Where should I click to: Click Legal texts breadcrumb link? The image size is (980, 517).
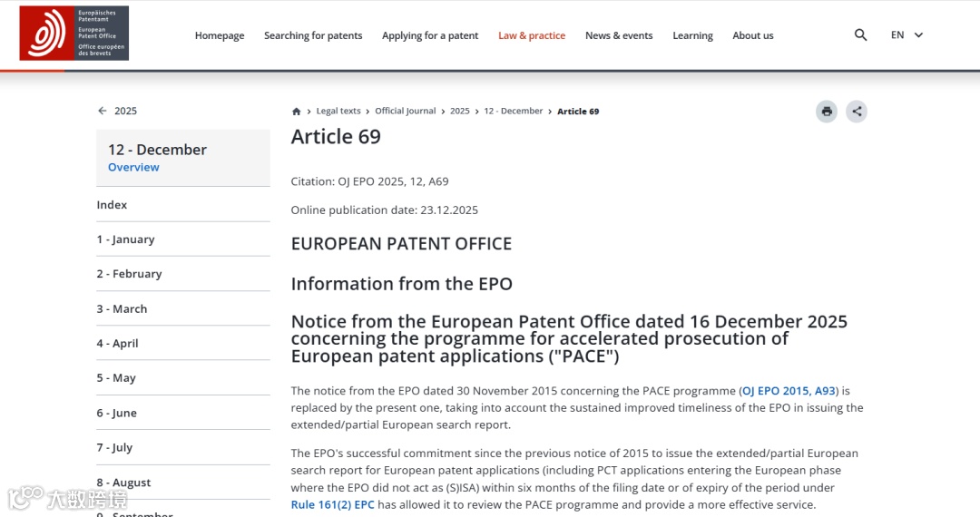[x=338, y=112]
